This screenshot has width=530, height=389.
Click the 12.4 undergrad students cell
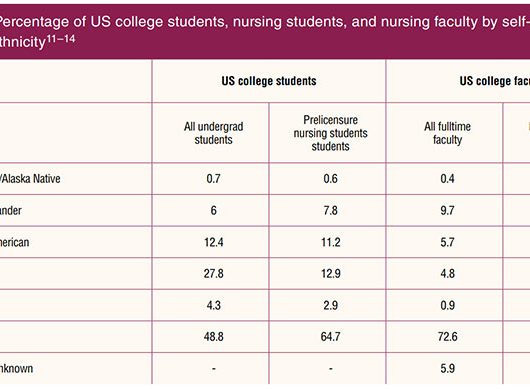(213, 242)
